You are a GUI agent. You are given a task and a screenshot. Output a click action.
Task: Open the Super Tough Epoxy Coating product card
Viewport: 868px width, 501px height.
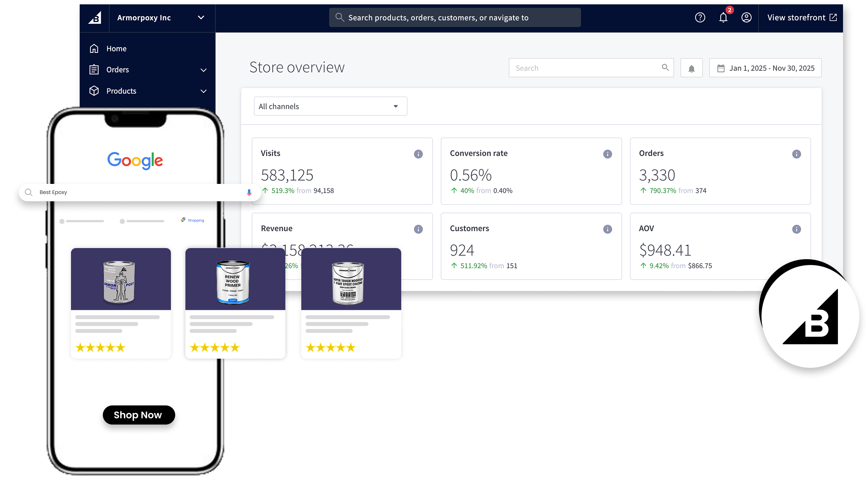(x=351, y=303)
